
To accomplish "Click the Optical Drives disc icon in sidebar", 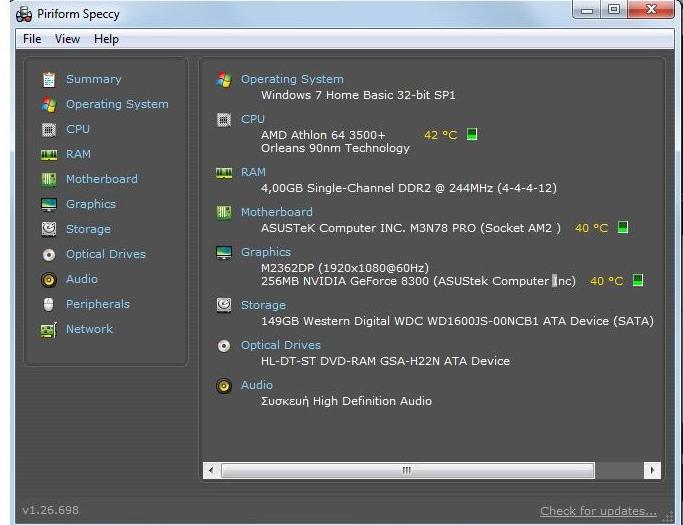I will (49, 254).
